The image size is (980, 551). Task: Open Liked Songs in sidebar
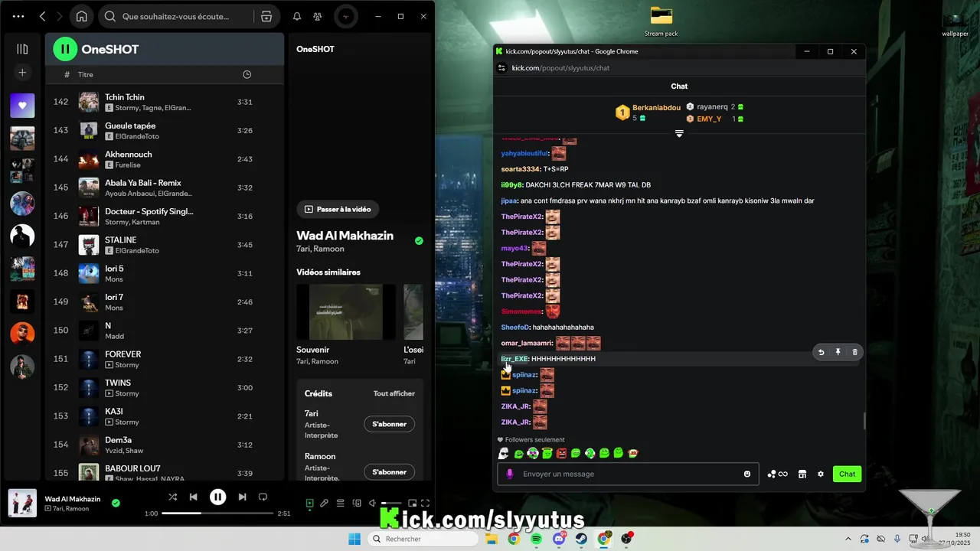click(x=22, y=105)
